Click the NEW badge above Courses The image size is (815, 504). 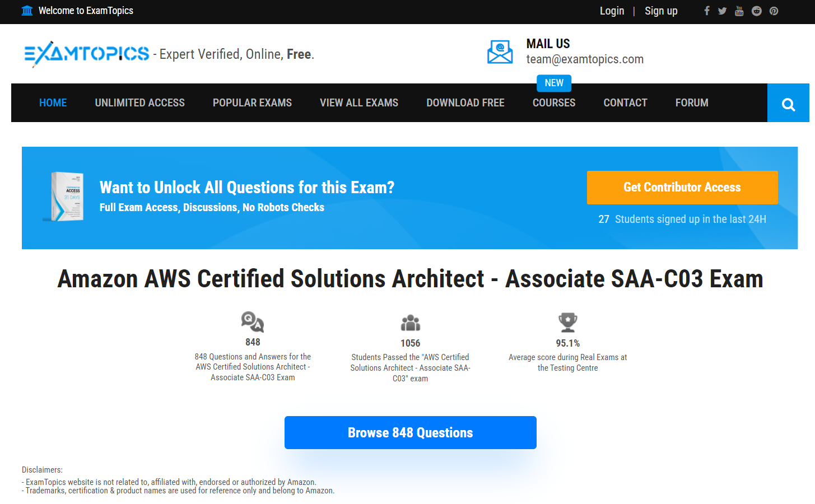(x=554, y=83)
